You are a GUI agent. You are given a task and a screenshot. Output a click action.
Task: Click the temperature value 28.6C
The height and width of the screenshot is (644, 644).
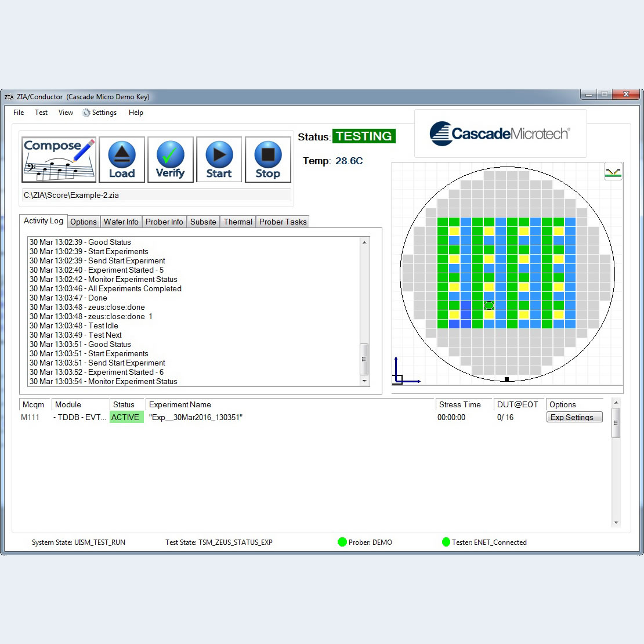(349, 161)
